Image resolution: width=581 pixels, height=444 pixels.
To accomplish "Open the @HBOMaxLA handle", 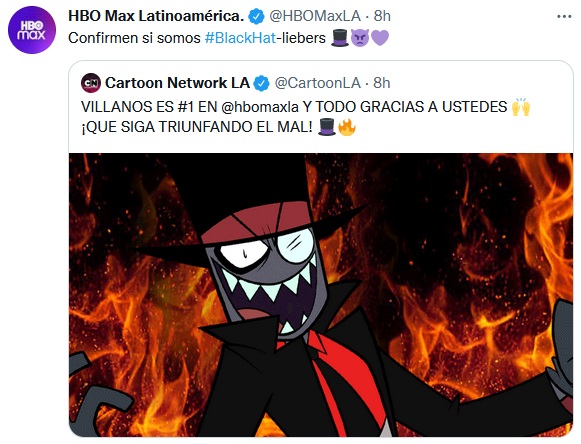I will pyautogui.click(x=315, y=16).
